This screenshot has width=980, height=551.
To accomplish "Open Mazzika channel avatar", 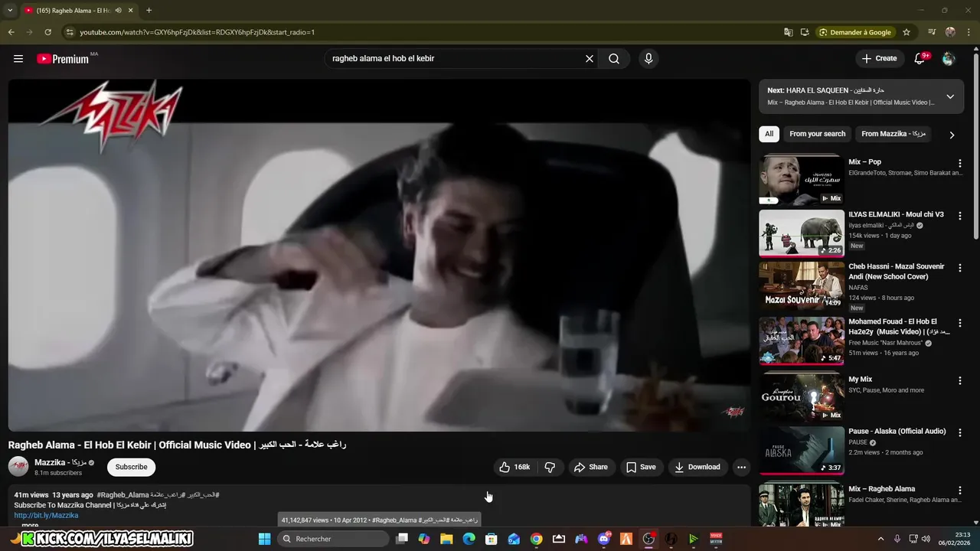I will (18, 467).
